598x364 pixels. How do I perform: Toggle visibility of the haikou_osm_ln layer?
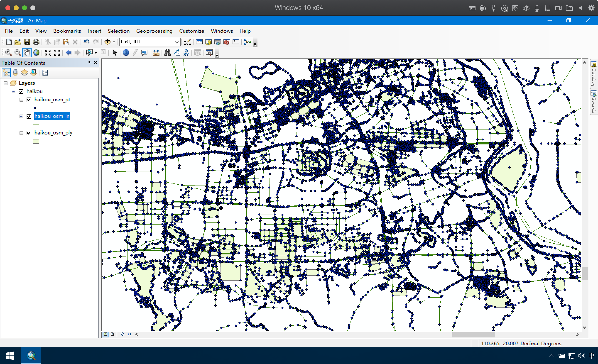coord(29,116)
